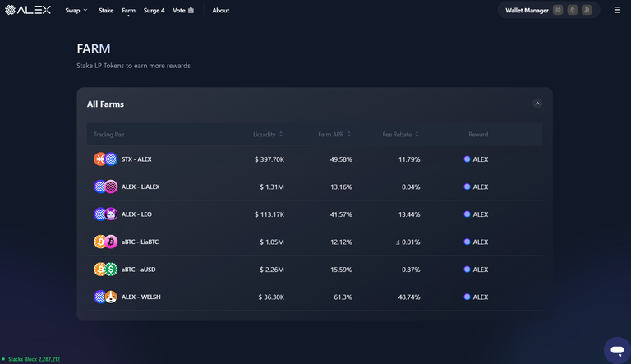Screen dimensions: 631x364
Task: Open the Vote menu item
Action: coord(178,11)
